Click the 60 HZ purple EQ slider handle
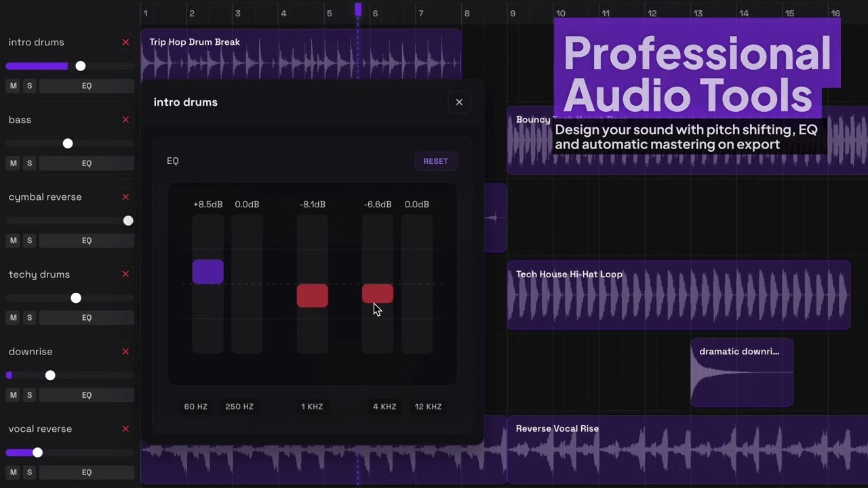Screen dimensions: 868x488 [x=208, y=272]
